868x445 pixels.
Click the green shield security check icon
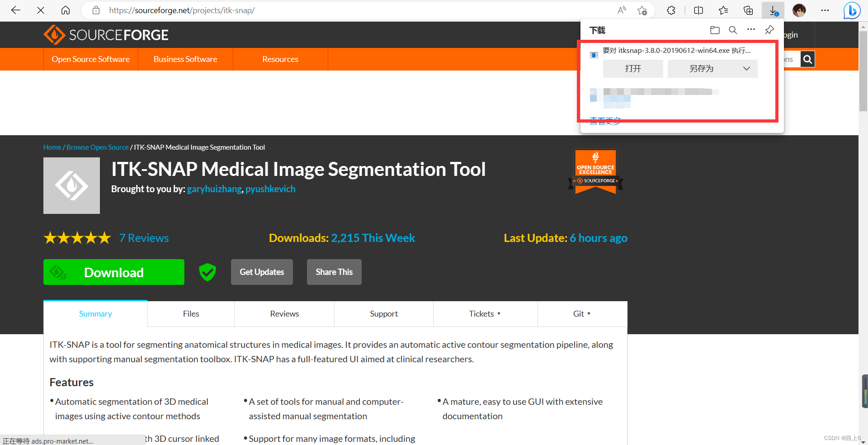(x=208, y=272)
